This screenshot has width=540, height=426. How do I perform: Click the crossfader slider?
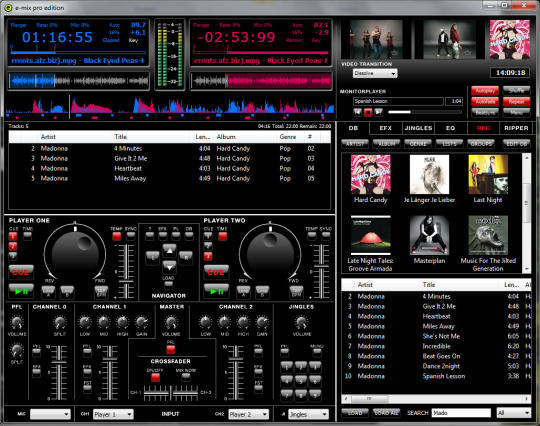click(171, 394)
